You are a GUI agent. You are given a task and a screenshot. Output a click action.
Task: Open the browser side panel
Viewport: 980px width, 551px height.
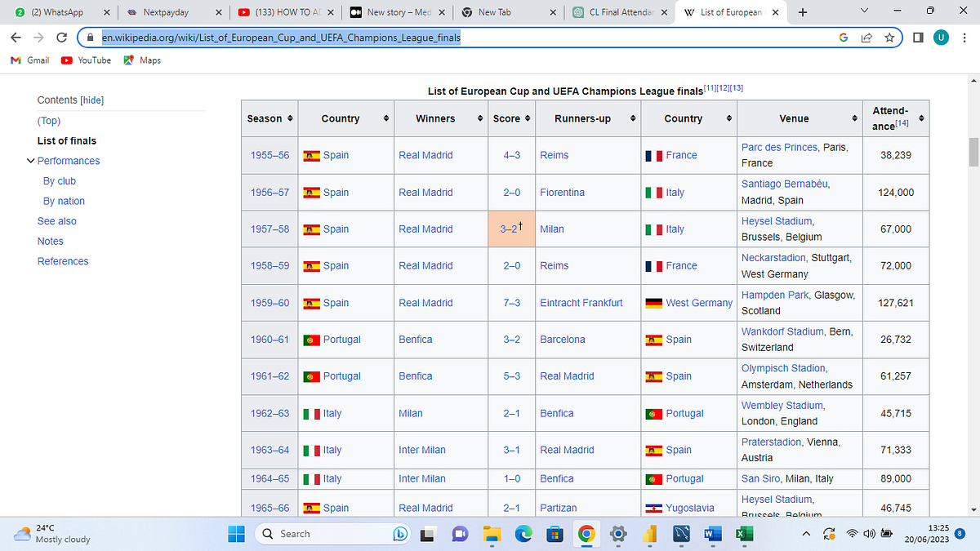click(918, 38)
